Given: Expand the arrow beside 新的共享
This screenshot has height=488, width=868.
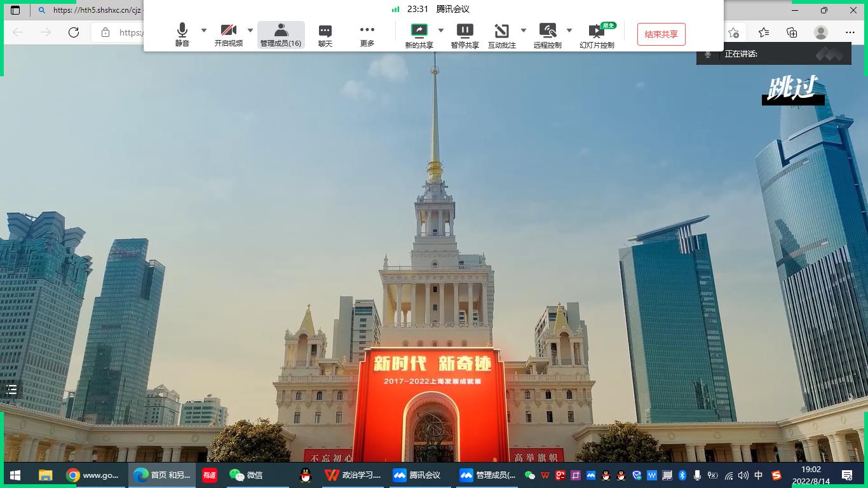Looking at the screenshot, I should tap(441, 30).
